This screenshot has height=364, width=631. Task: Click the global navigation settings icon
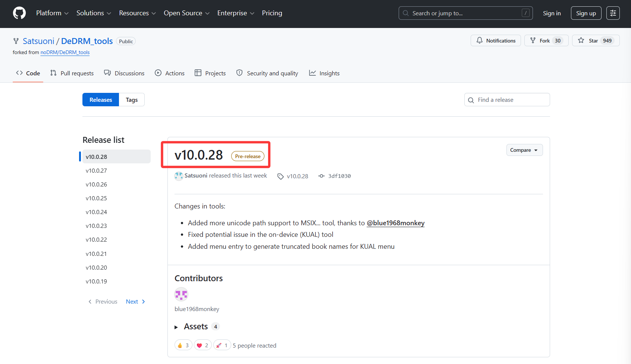613,13
